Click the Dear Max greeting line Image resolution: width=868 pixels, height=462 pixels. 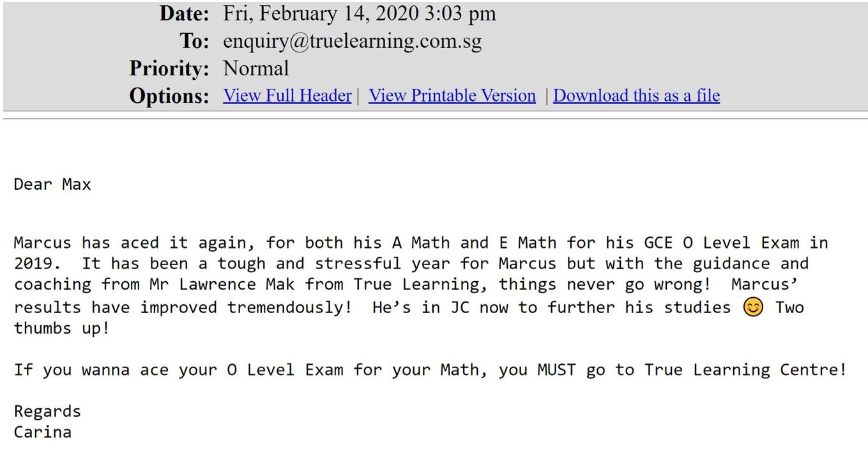[52, 185]
